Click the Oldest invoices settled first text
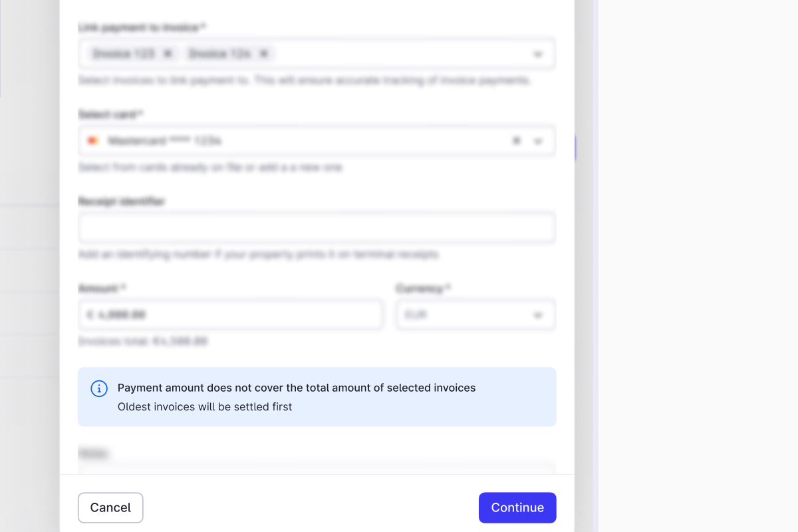 point(205,406)
